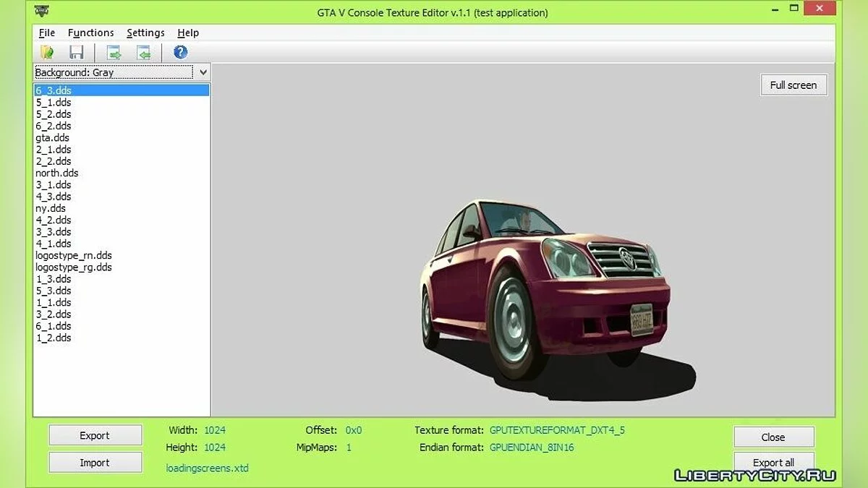
Task: Click the Import button
Action: (x=95, y=463)
